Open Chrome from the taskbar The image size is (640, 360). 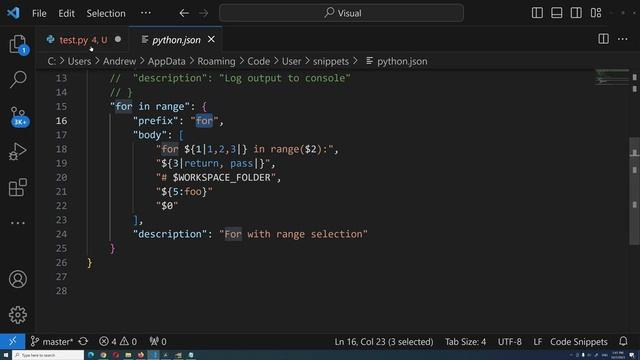click(103, 355)
